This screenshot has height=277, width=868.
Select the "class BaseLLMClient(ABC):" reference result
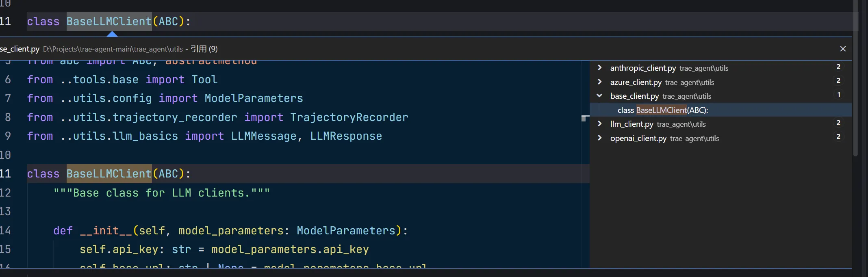[x=662, y=110]
